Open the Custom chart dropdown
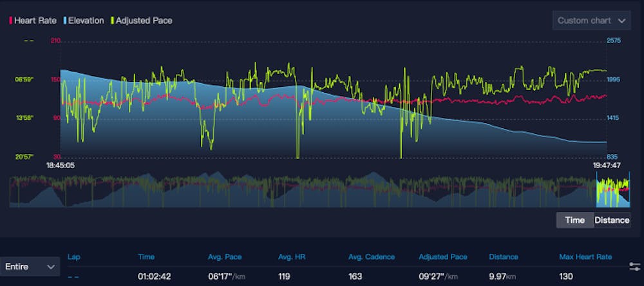 tap(591, 21)
